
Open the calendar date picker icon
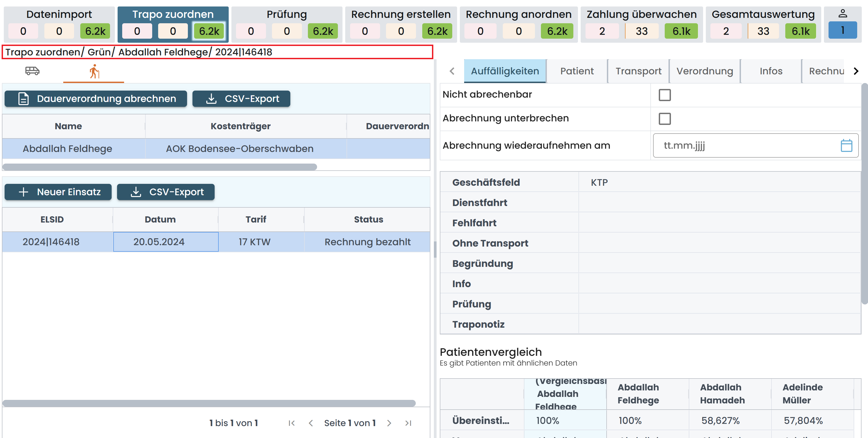click(846, 145)
